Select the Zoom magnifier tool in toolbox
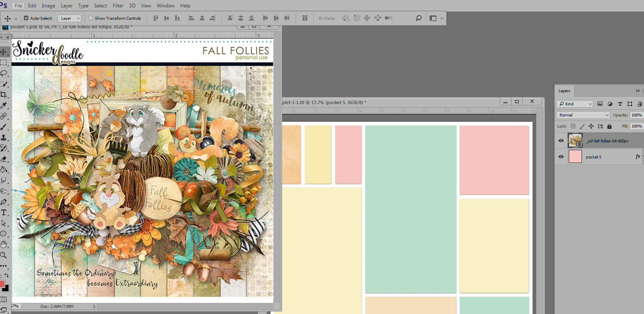 (4, 255)
